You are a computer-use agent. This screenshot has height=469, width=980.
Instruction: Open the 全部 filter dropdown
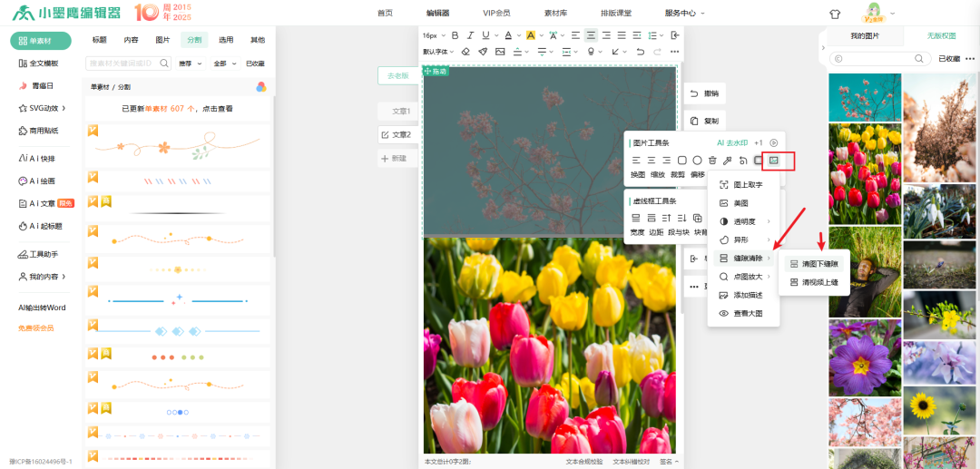pos(225,64)
